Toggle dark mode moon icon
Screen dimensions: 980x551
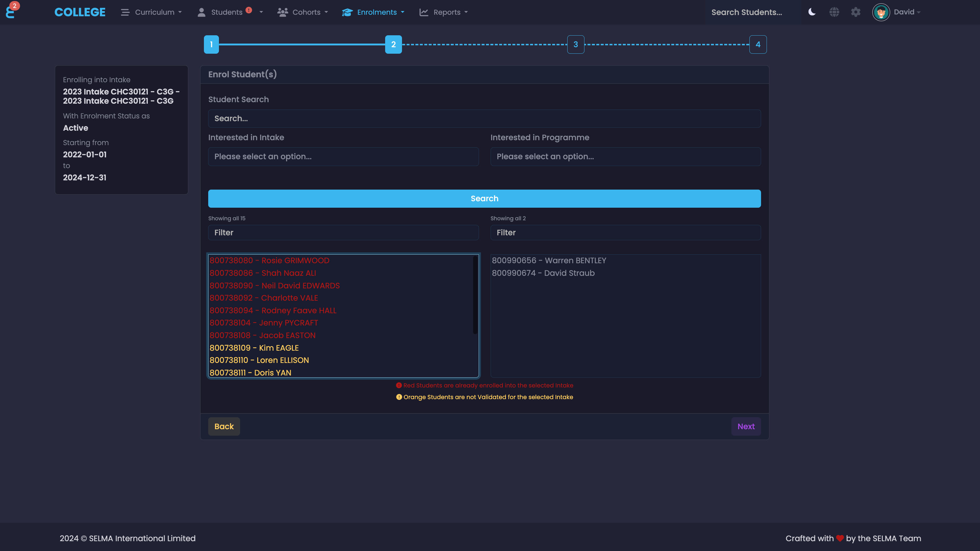coord(812,12)
